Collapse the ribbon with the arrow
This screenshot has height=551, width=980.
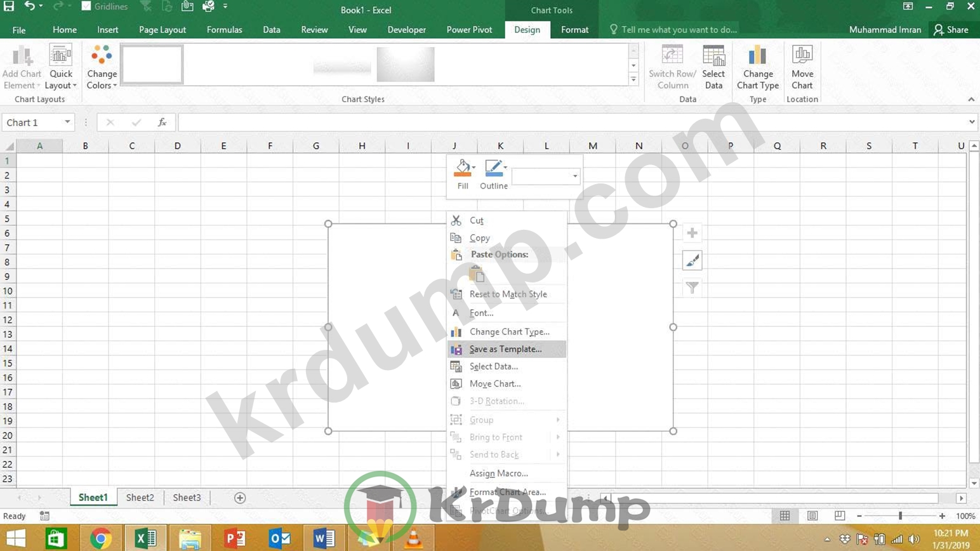click(971, 100)
